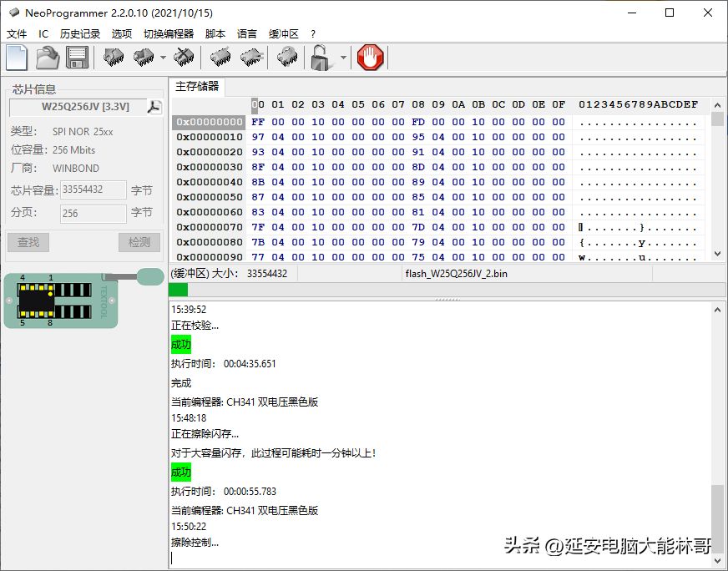Expand the Program IC dropdown arrow

pos(163,58)
